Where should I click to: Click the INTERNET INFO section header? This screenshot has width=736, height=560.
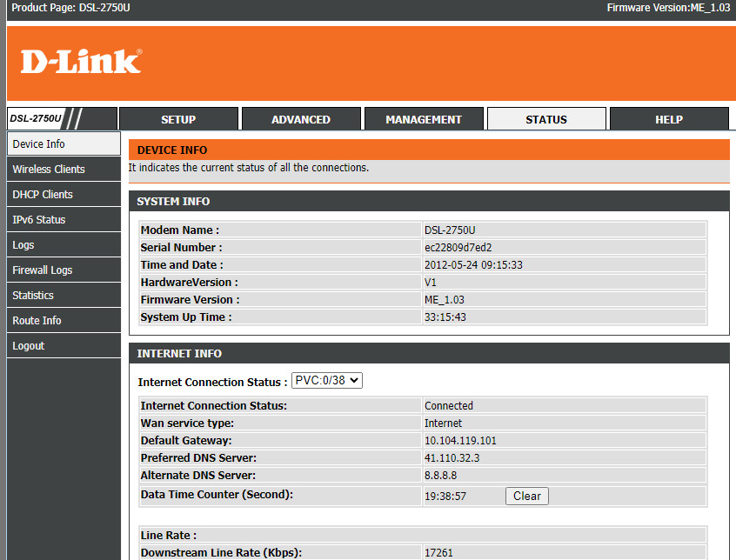click(429, 353)
